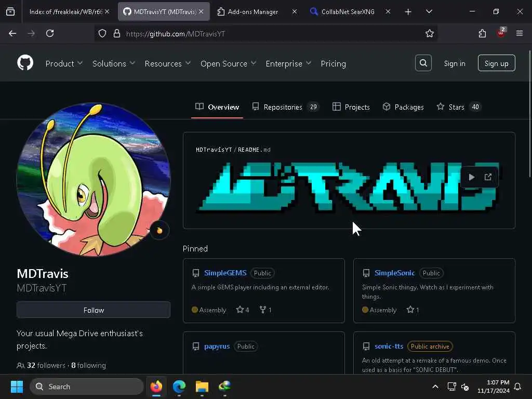Open the SimpleSonic repository link
This screenshot has width=532, height=399.
point(395,273)
